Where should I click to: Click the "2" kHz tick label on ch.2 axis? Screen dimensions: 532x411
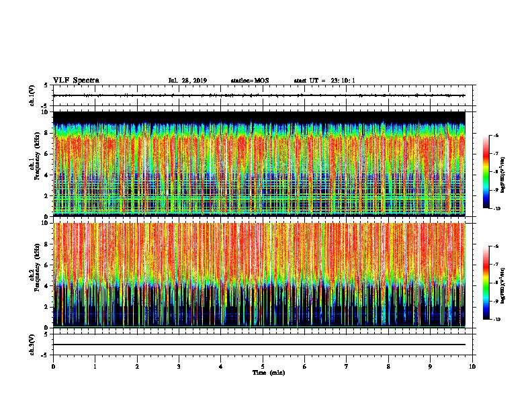click(46, 307)
